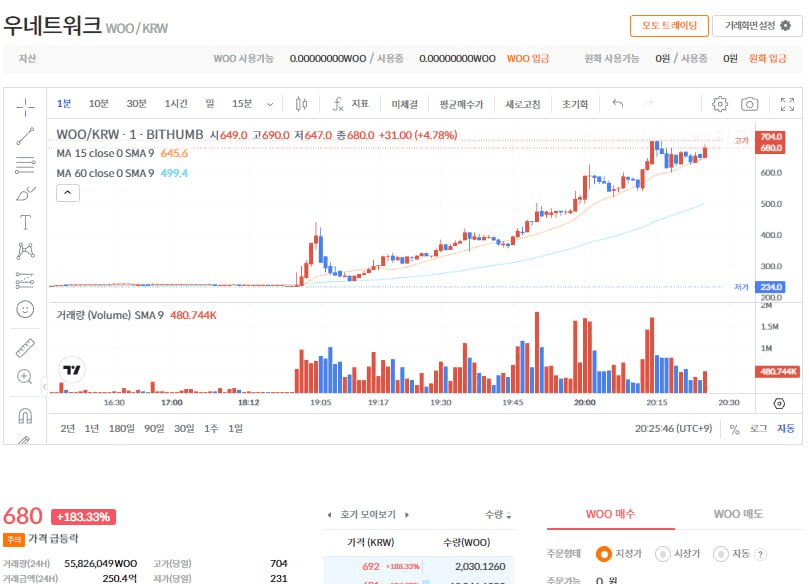Open chart settings gear
The image size is (809, 584).
click(720, 104)
